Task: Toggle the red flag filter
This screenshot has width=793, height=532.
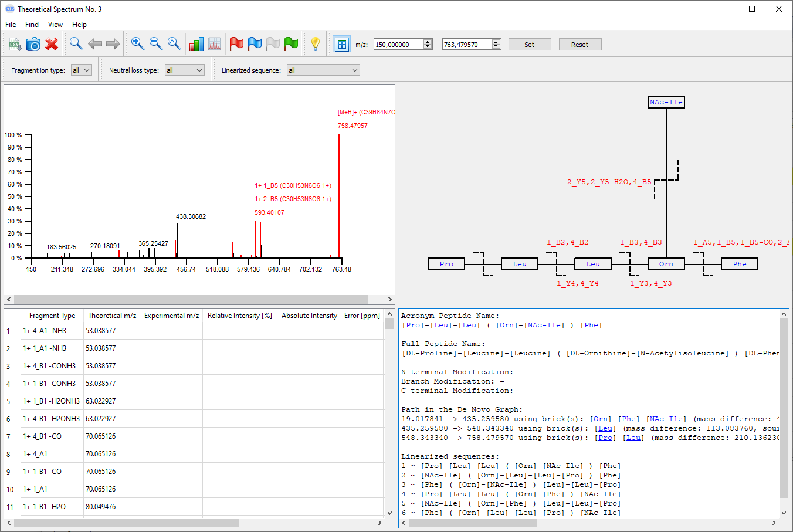Action: coord(236,44)
